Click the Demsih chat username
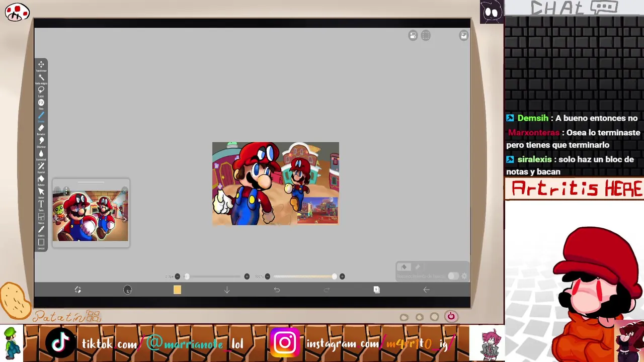644x362 pixels. pos(533,118)
